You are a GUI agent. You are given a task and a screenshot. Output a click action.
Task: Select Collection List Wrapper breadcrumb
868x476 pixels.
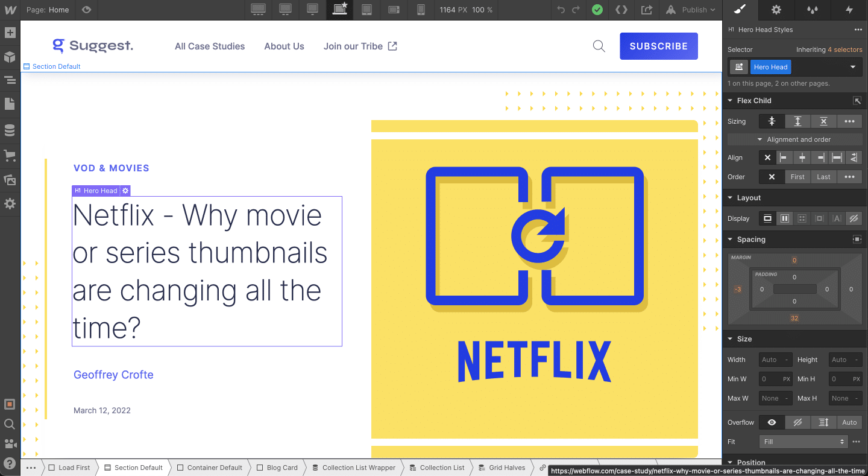click(x=354, y=468)
